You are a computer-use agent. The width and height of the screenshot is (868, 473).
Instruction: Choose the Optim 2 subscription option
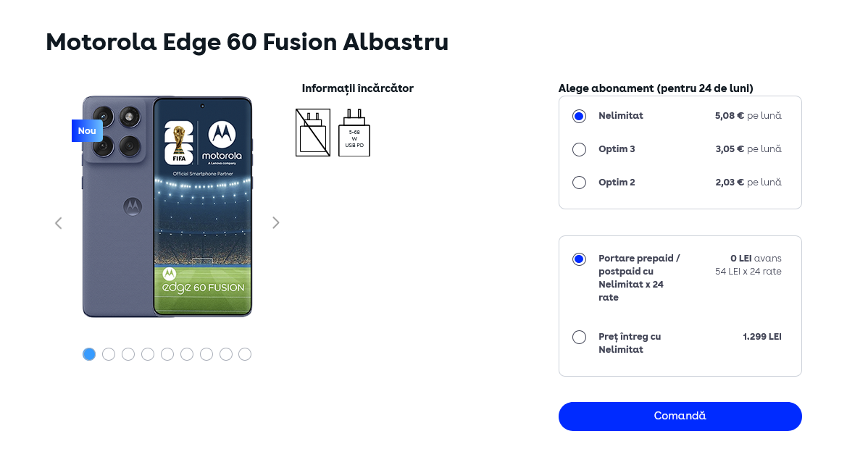(579, 183)
